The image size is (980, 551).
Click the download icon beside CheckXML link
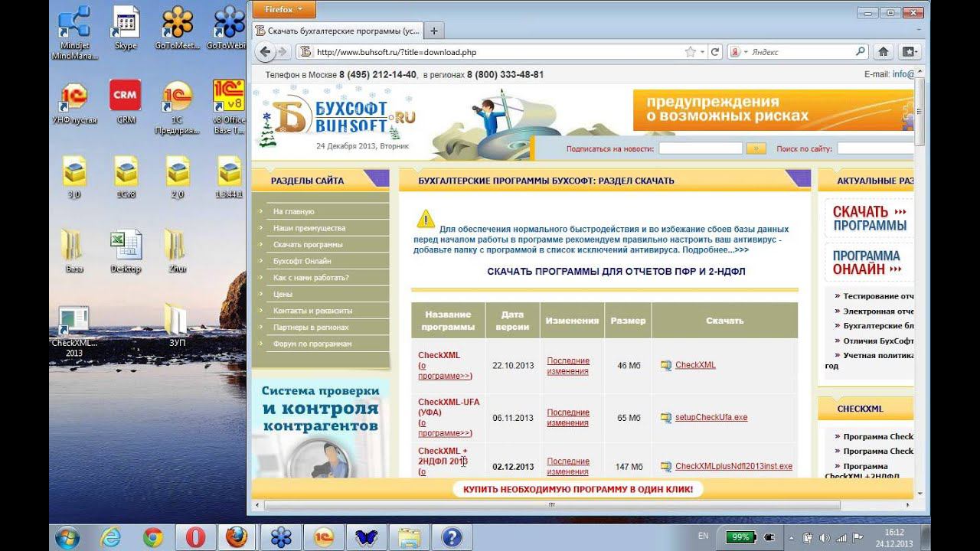click(x=665, y=366)
